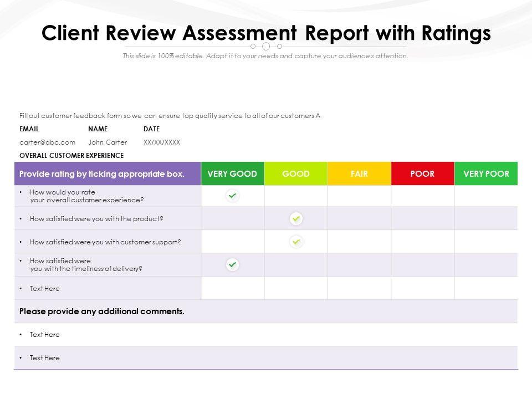Screen dimensions: 532x399
Task: Click the XX/XX/XXXX date field
Action: pos(162,142)
